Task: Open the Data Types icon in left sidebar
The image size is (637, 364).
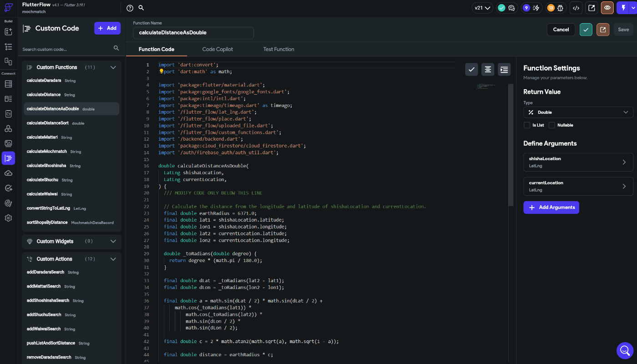Action: (x=8, y=99)
